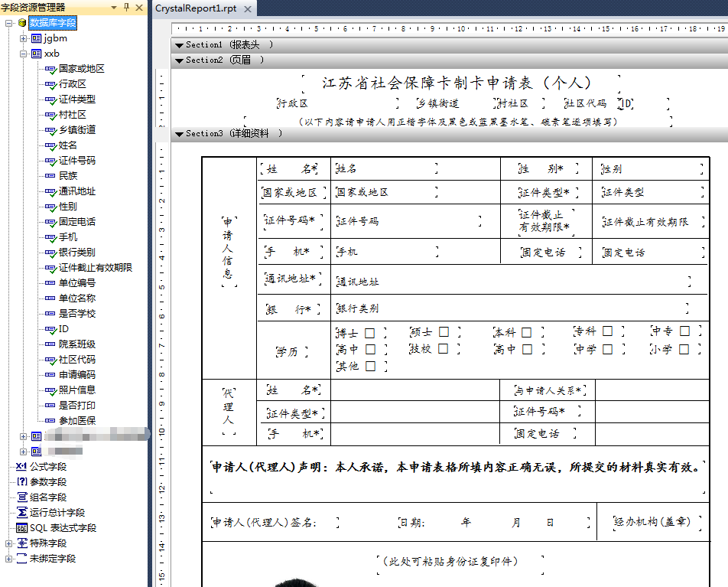Select the 经办机构(盖章) text object
The image size is (728, 587).
pos(657,522)
